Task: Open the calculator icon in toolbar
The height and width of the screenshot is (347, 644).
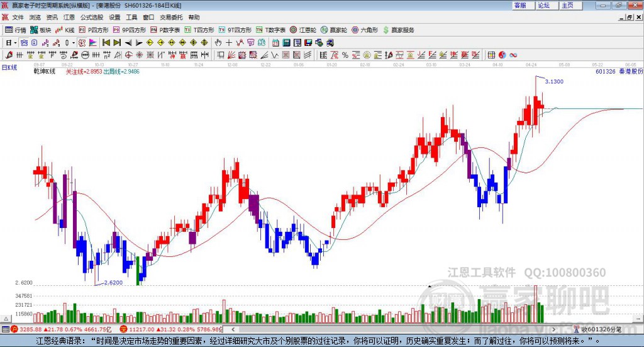Action: tap(286, 43)
